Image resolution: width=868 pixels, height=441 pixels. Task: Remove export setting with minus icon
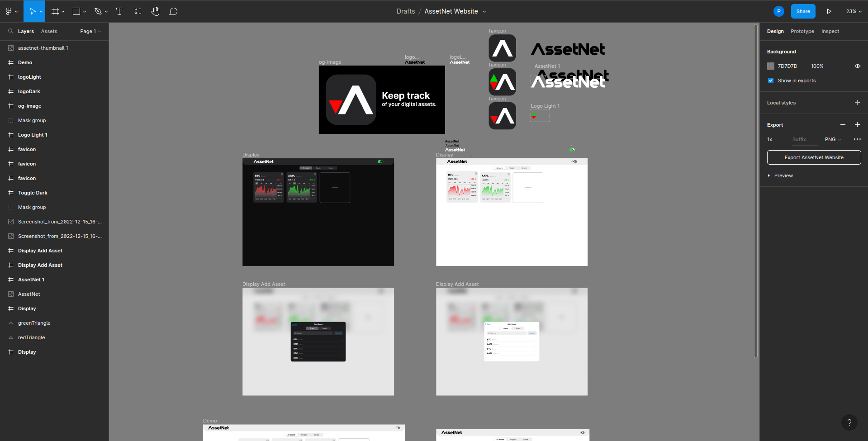[x=843, y=124]
